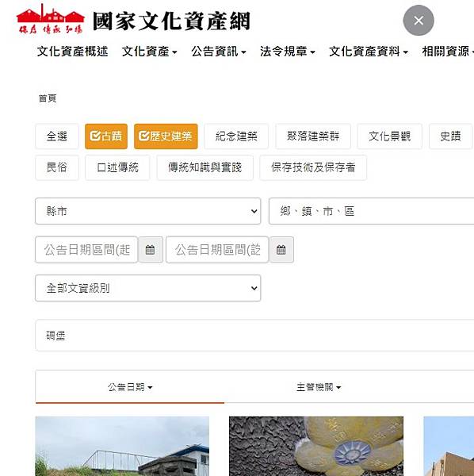
Task: Open the end date calendar picker icon
Action: click(x=281, y=250)
